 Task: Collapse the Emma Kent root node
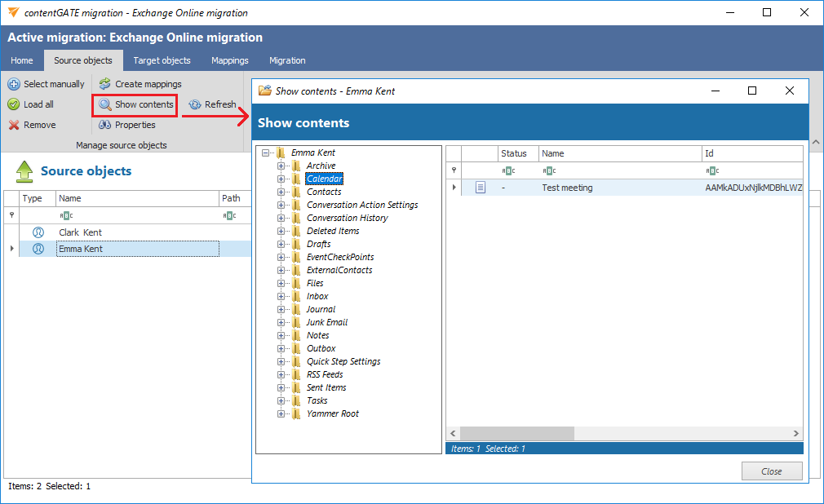click(265, 153)
